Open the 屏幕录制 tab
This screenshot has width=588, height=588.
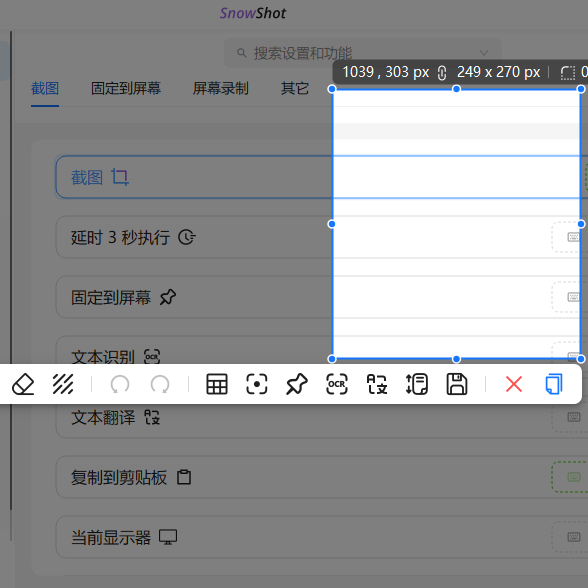(220, 88)
